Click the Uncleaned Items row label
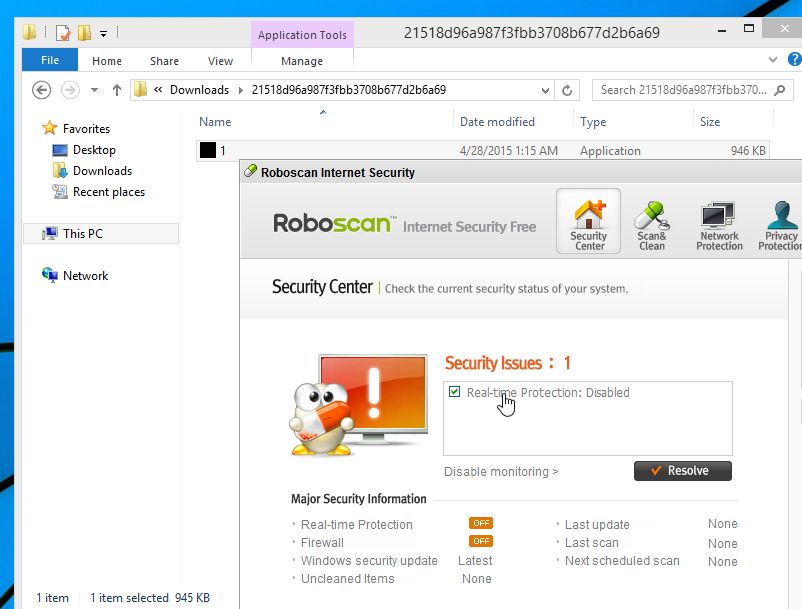The width and height of the screenshot is (802, 609). tap(347, 578)
